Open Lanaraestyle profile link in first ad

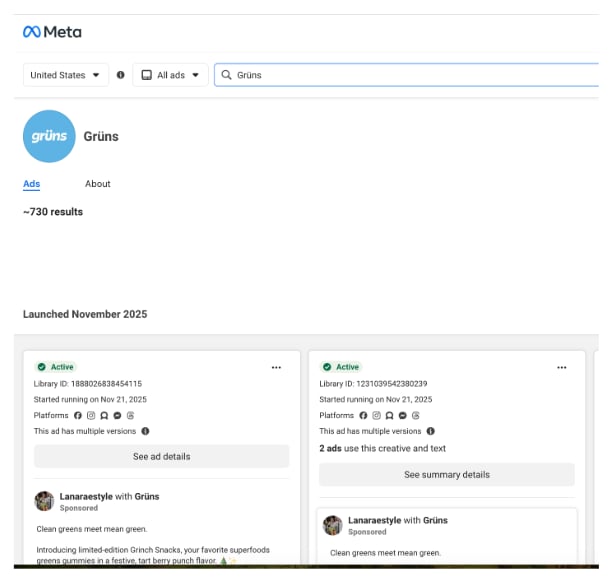(86, 496)
